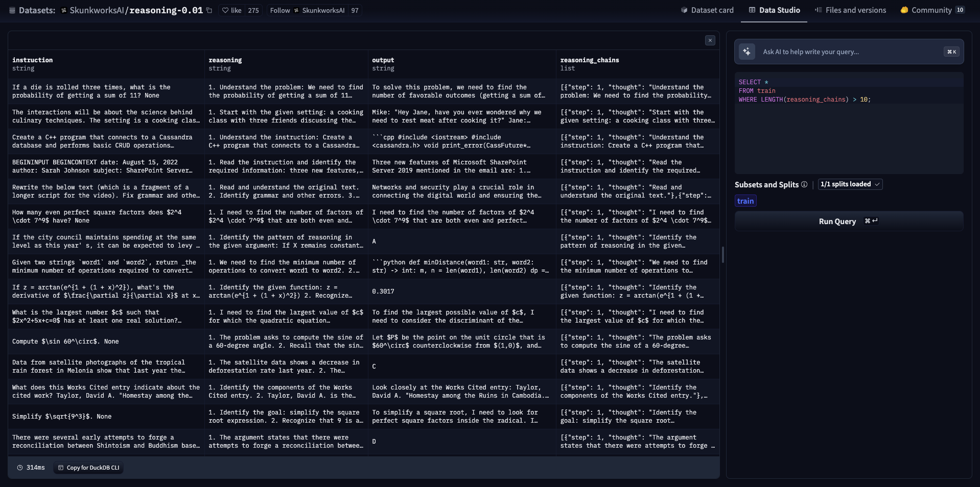This screenshot has width=980, height=487.
Task: Toggle the train split selection
Action: 745,201
